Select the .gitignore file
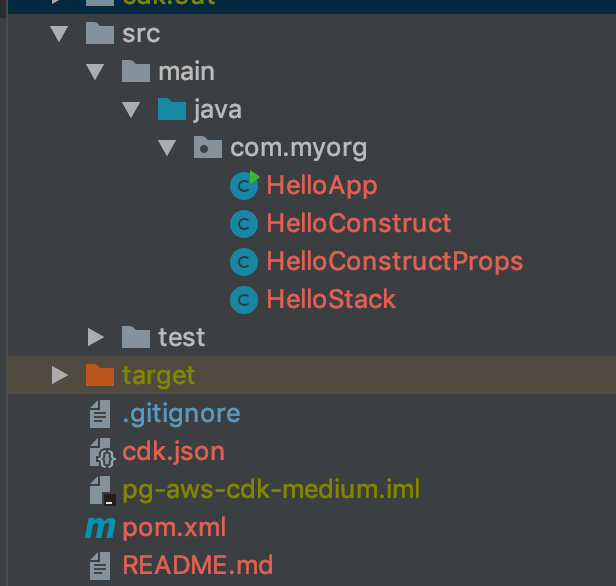 point(182,414)
